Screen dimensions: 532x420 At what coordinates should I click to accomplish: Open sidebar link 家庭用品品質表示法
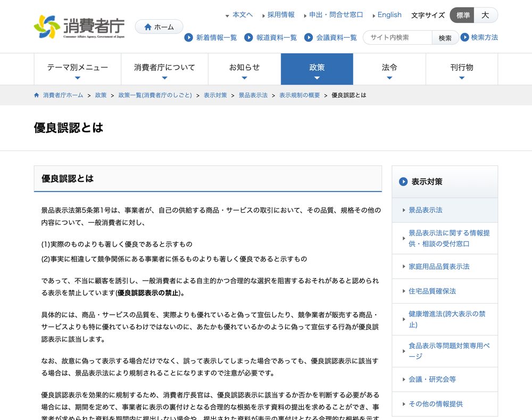click(439, 266)
